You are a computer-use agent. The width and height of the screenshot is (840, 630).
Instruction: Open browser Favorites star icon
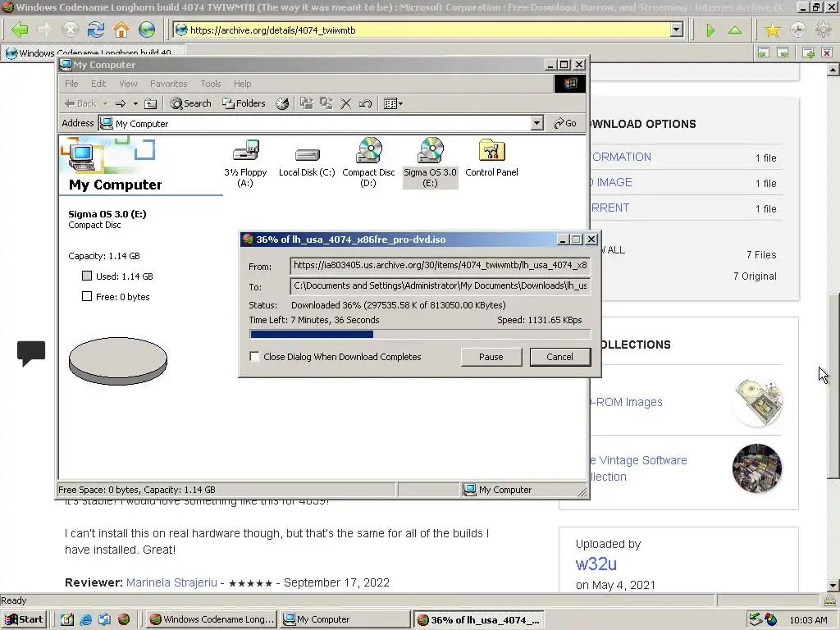tap(773, 30)
